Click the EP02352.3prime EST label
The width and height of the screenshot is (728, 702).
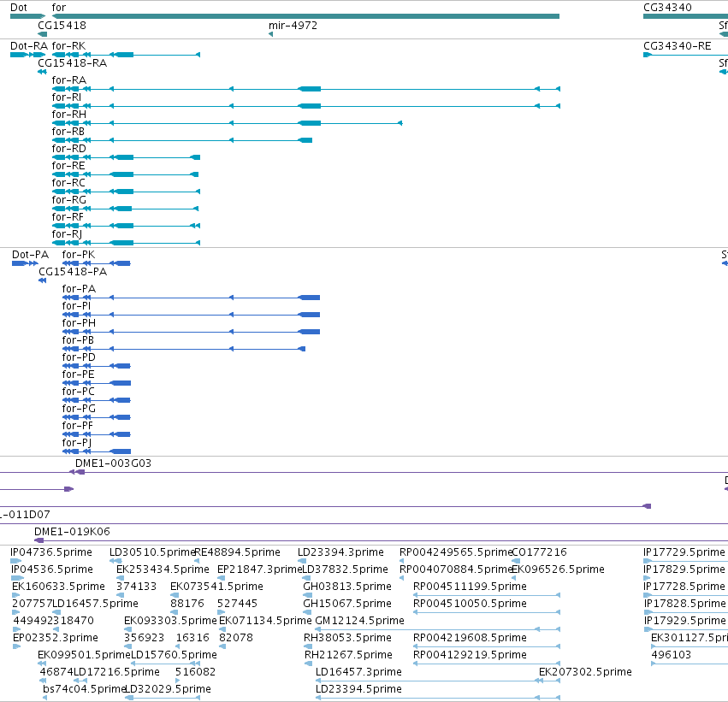coord(56,638)
